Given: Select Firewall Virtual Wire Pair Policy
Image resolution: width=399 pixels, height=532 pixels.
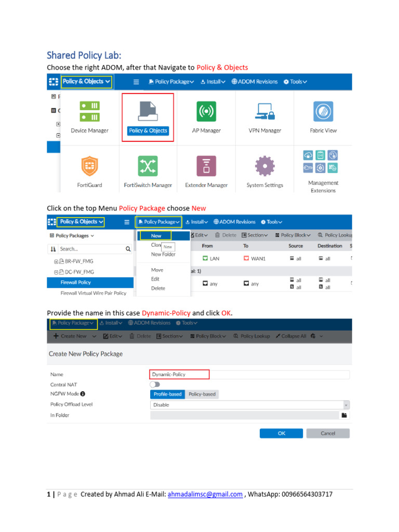Looking at the screenshot, I should point(94,293).
